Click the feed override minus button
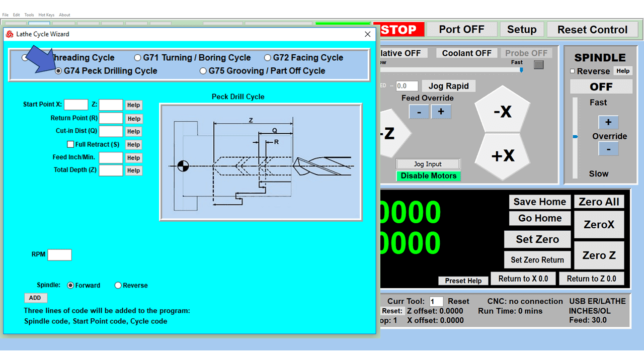 coord(419,112)
